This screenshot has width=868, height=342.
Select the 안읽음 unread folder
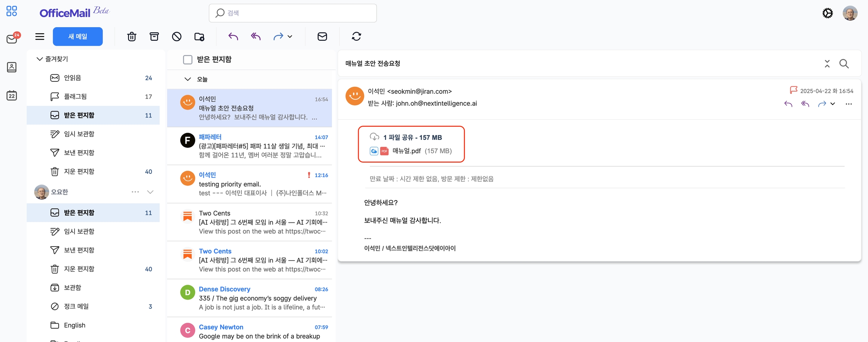click(72, 78)
